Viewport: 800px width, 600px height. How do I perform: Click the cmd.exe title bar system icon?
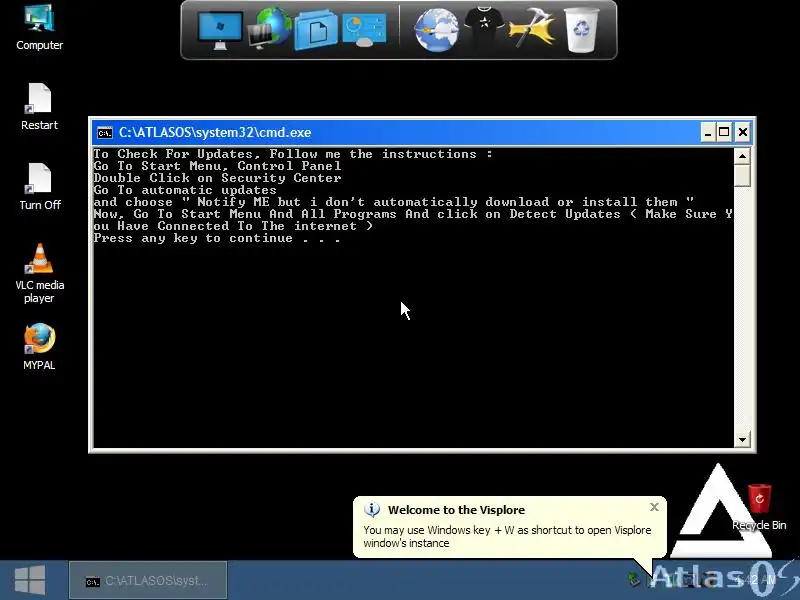[105, 133]
